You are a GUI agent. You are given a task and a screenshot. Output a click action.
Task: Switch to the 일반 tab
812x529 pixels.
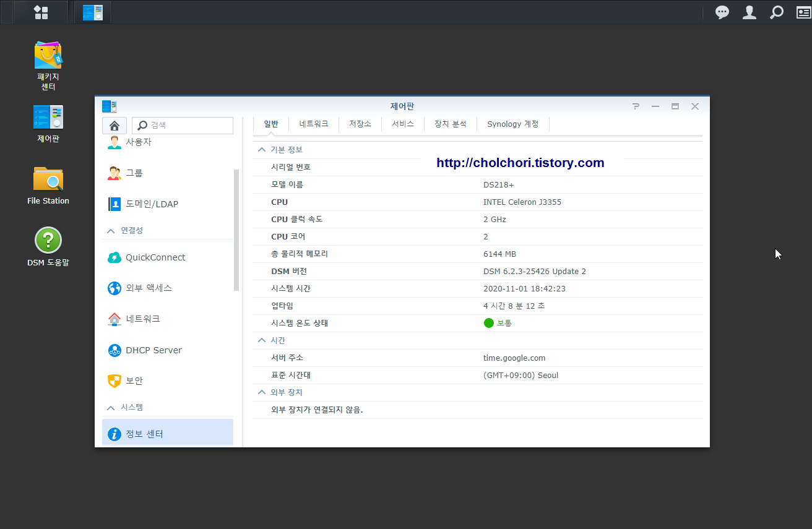pyautogui.click(x=271, y=124)
